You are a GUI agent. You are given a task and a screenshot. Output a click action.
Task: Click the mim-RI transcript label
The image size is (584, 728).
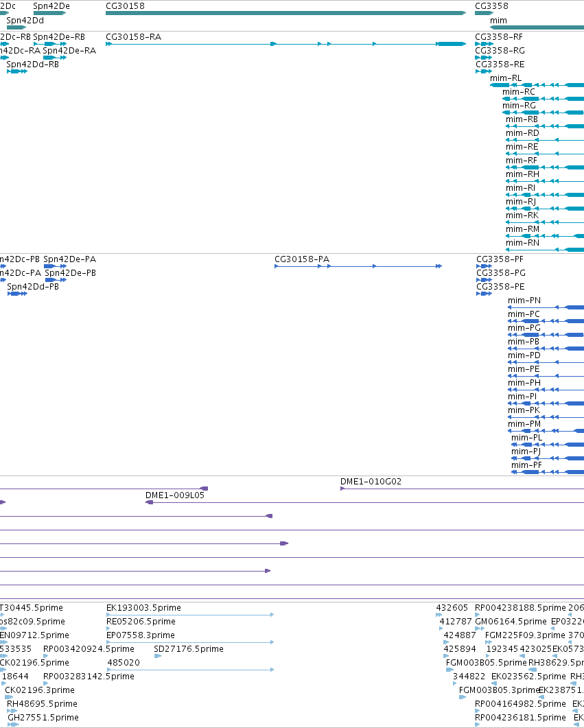point(521,187)
